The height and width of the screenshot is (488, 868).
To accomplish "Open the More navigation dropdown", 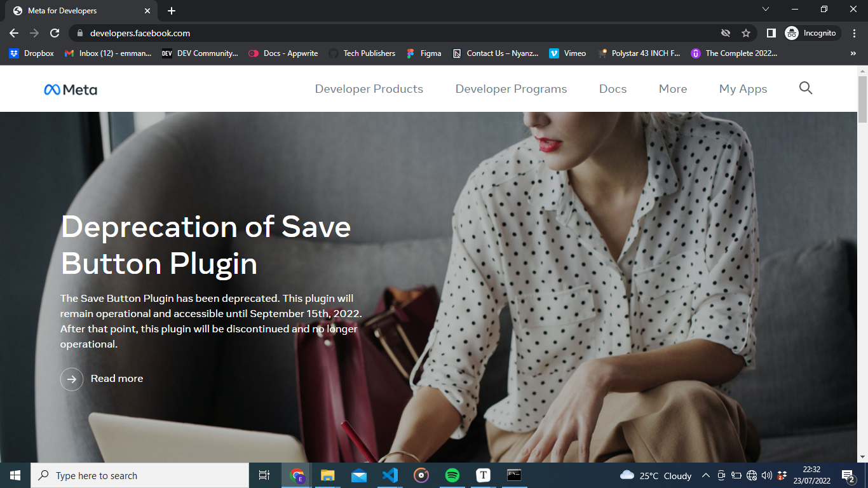I will (672, 89).
